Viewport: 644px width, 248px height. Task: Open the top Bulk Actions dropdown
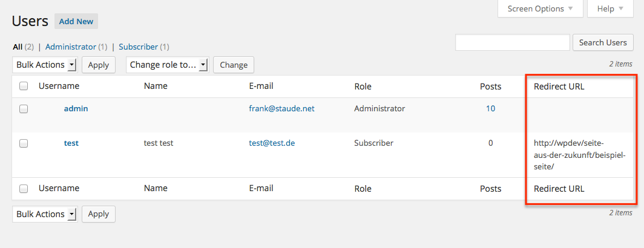coord(45,65)
